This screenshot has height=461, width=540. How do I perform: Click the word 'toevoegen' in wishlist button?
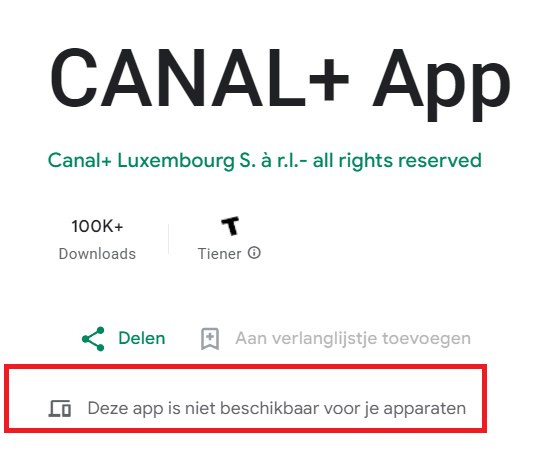point(426,339)
